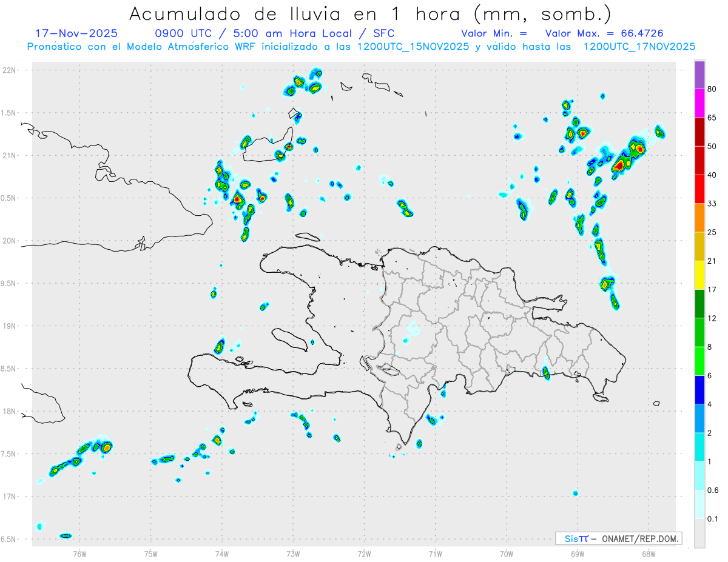Click the gold swatch between 21 and 25

pos(699,247)
